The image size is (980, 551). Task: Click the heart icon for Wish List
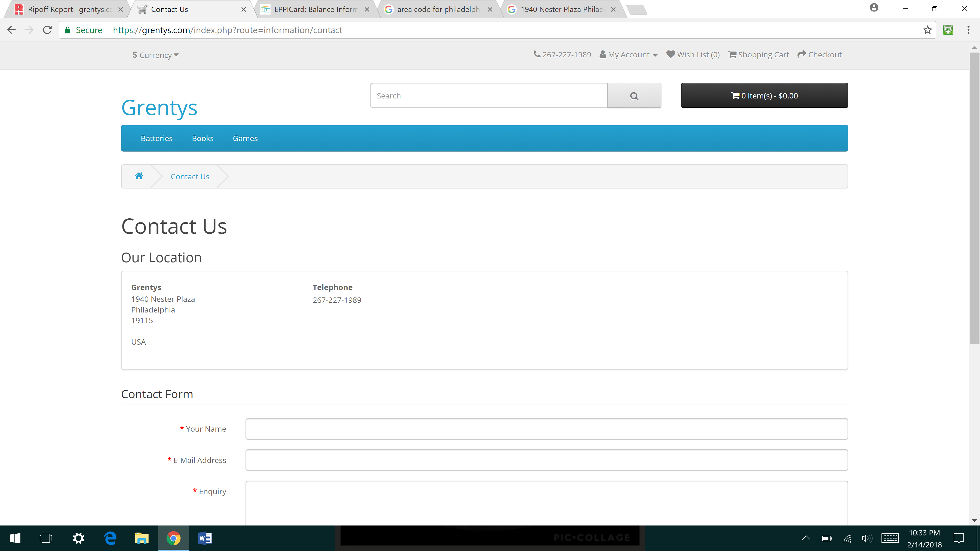(x=671, y=54)
